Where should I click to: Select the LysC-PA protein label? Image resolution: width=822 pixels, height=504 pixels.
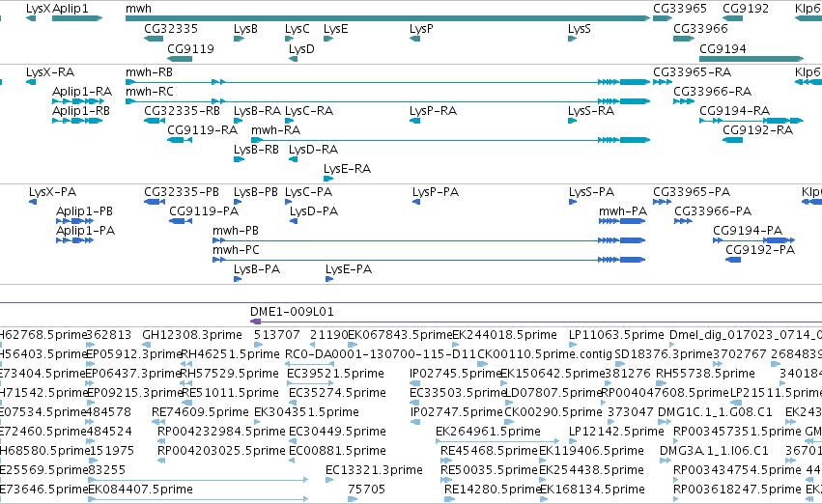click(309, 192)
